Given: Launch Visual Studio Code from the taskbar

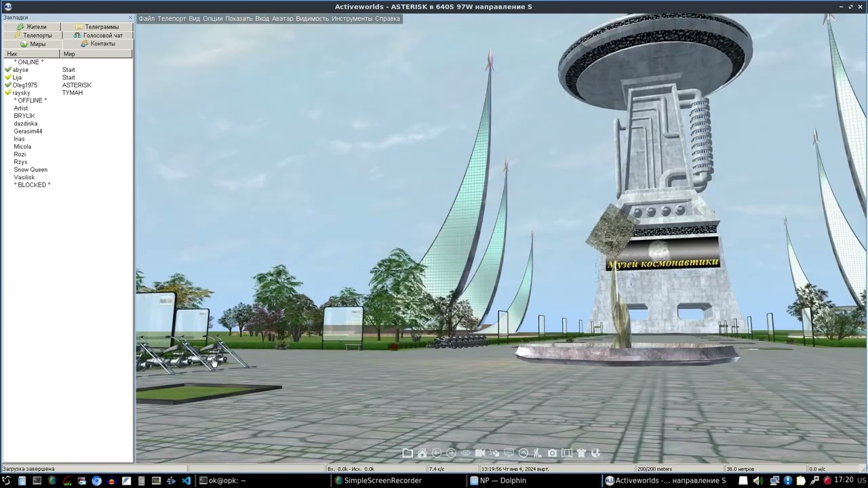Looking at the screenshot, I should tap(186, 481).
